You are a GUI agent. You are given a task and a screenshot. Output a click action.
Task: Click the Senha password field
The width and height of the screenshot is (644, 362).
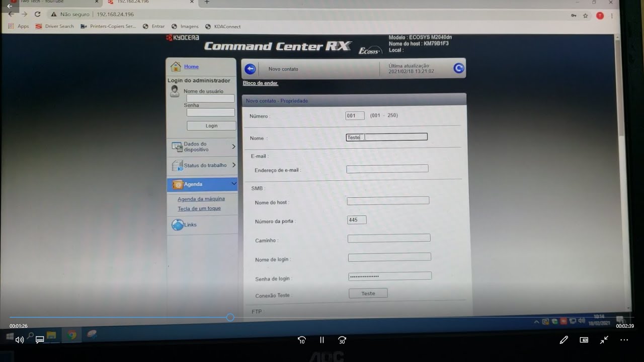click(x=211, y=112)
